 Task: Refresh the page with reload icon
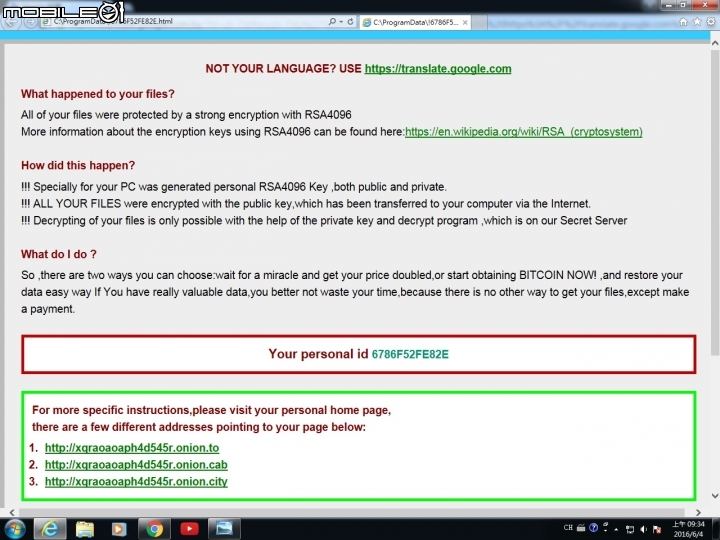(350, 22)
